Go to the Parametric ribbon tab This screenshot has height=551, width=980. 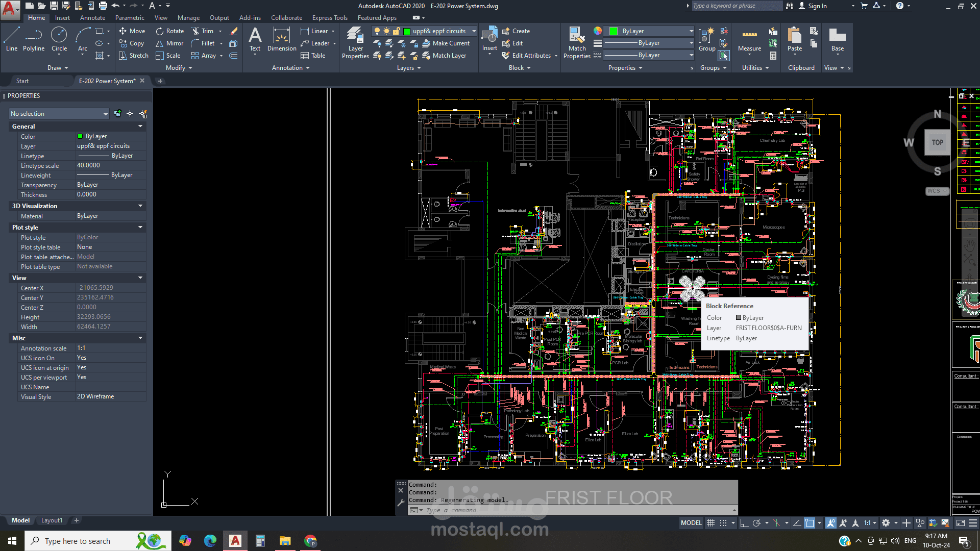(130, 18)
